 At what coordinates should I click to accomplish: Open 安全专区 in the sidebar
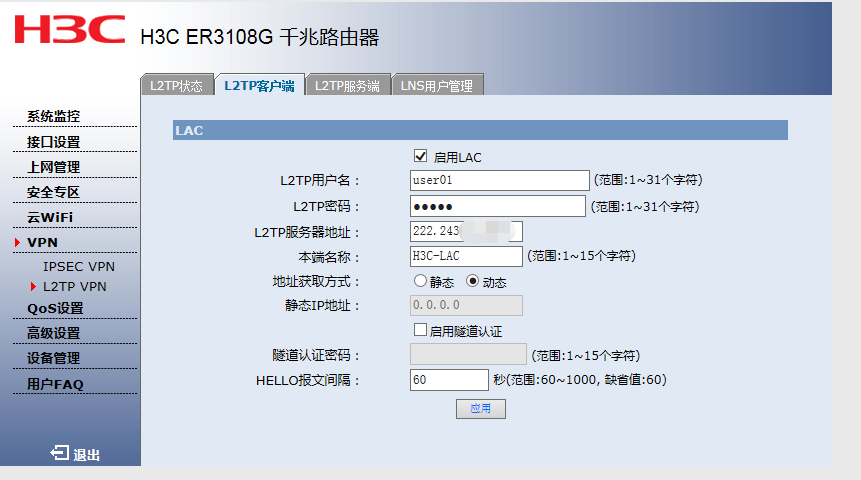(53, 192)
